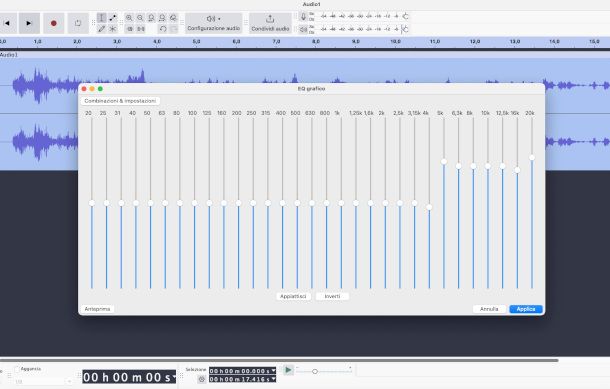Click the EQ grafico dialog title
610x389 pixels.
click(x=311, y=89)
